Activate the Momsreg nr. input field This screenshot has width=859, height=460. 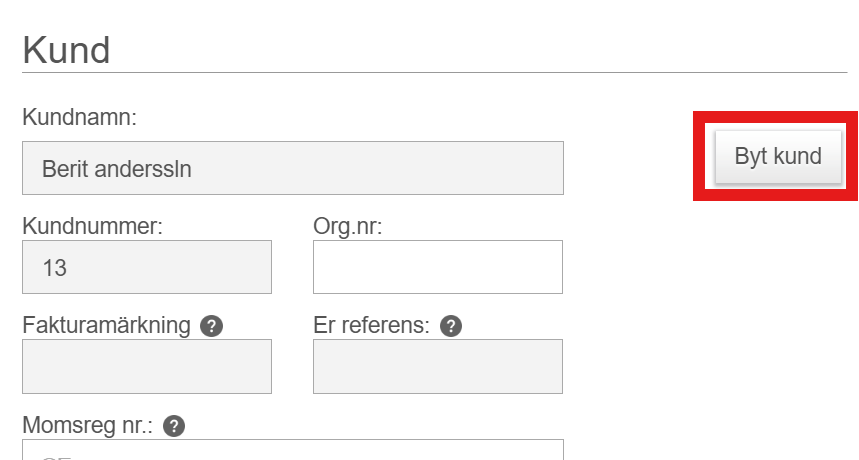(x=293, y=450)
